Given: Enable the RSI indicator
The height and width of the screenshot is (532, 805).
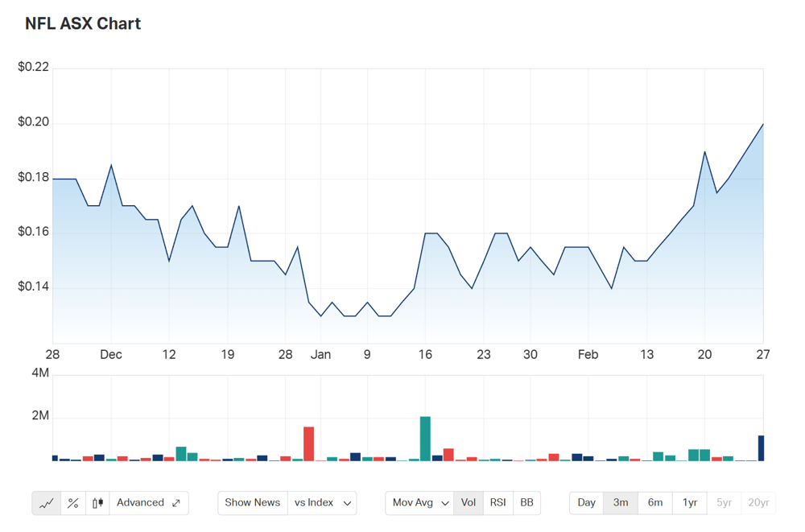Looking at the screenshot, I should pos(498,502).
